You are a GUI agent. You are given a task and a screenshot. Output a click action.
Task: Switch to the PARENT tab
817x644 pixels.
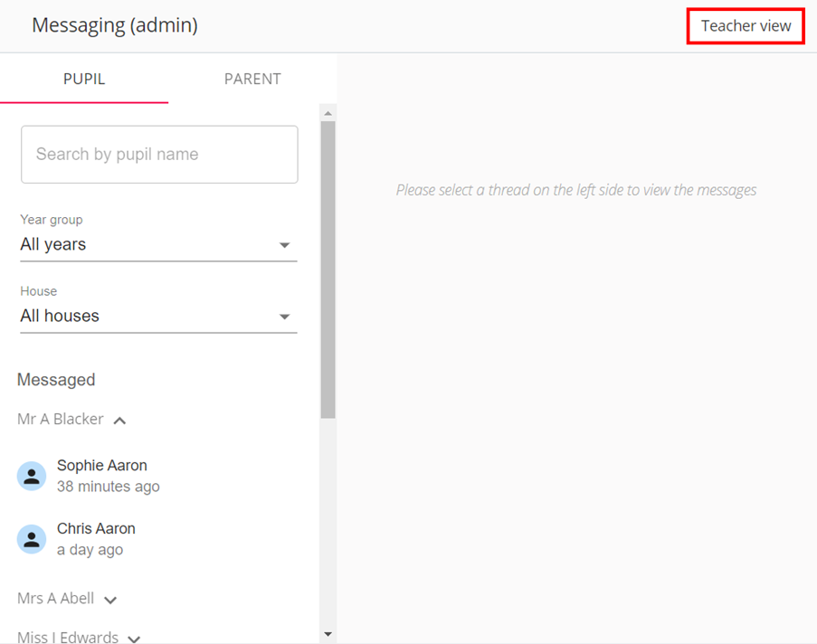252,79
